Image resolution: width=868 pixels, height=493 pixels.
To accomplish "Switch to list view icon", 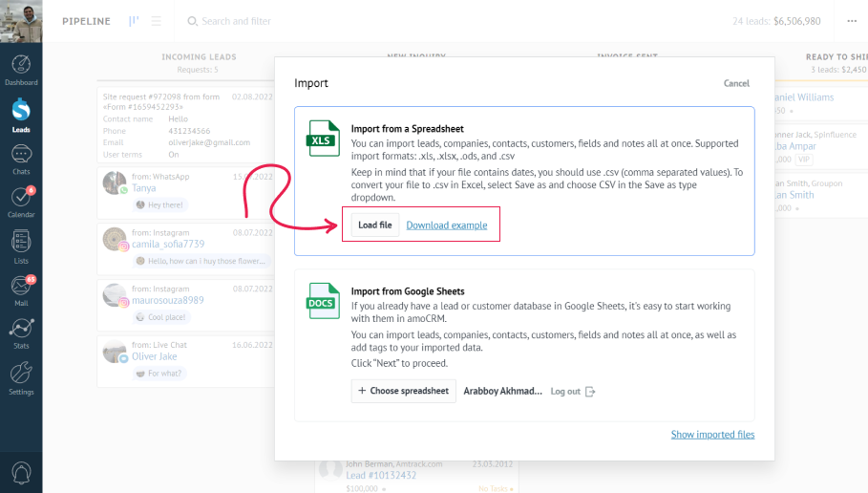I will pyautogui.click(x=156, y=21).
